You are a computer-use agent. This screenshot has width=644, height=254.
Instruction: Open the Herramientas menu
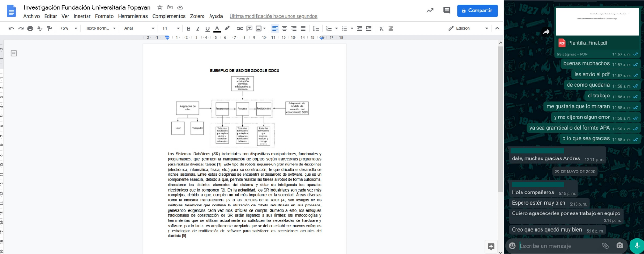tap(133, 16)
